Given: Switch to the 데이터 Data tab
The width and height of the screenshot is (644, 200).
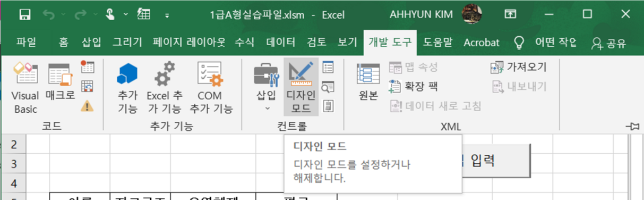Looking at the screenshot, I should coord(281,43).
